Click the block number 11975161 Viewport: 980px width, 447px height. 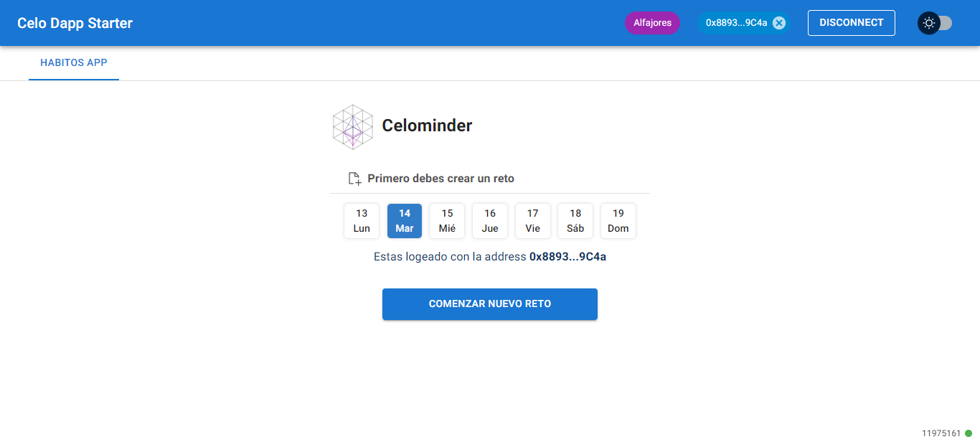941,433
